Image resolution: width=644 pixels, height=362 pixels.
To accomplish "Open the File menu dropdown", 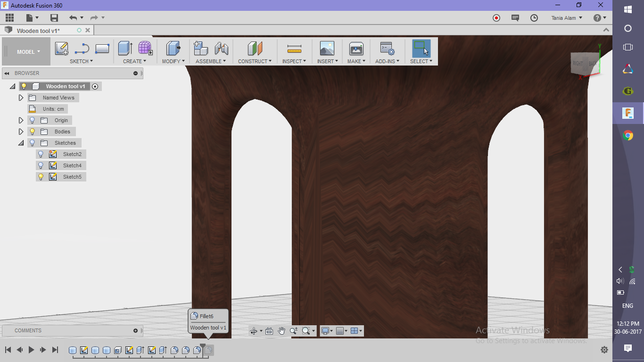I will [x=32, y=18].
